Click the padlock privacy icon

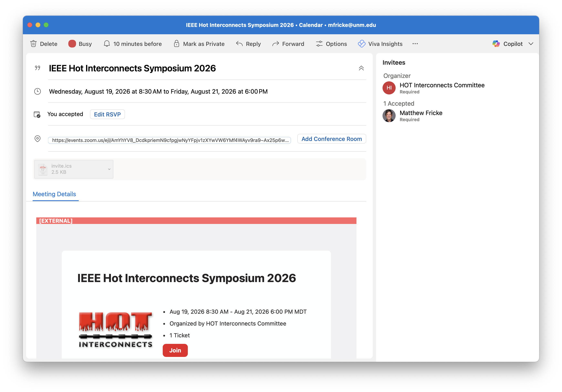(176, 44)
